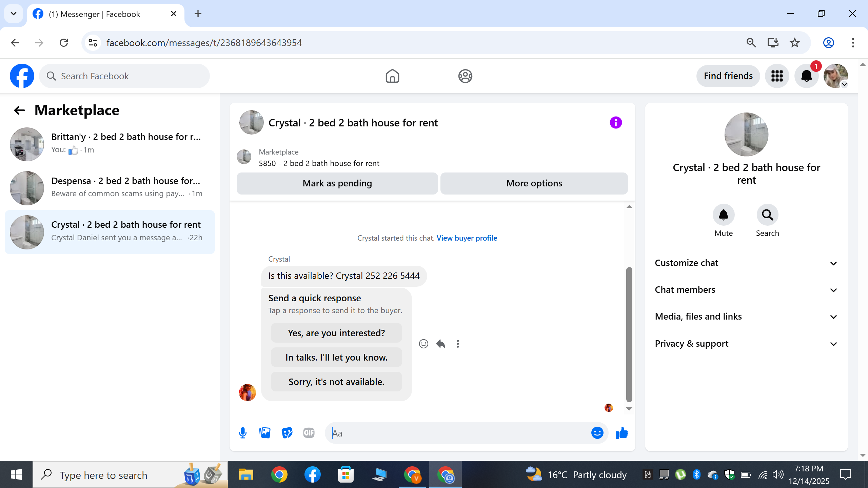Click Mark as pending button
Viewport: 868px width, 488px height.
(x=337, y=183)
